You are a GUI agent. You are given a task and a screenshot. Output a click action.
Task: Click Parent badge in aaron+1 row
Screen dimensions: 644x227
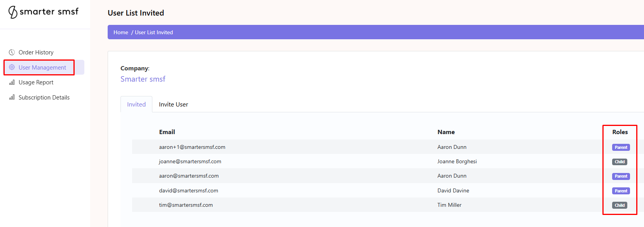(621, 147)
